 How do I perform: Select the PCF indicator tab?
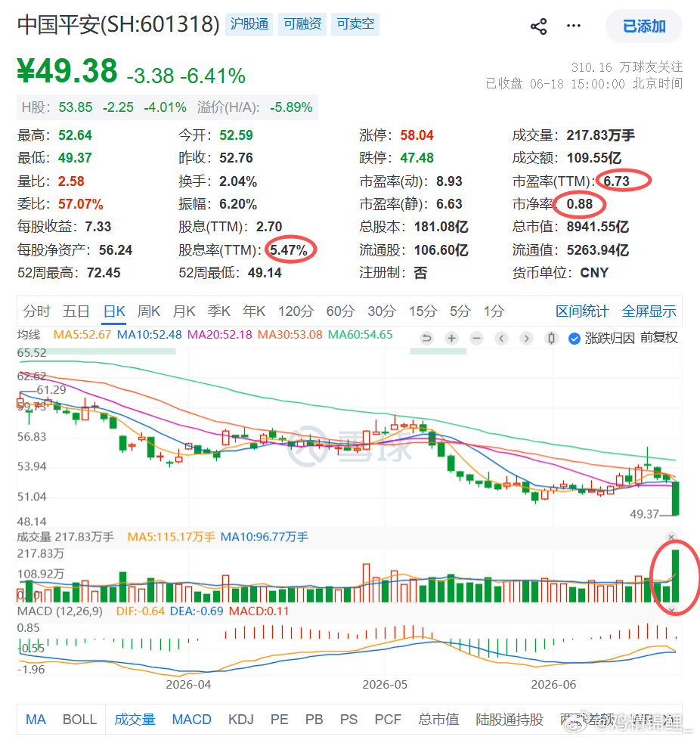(388, 720)
